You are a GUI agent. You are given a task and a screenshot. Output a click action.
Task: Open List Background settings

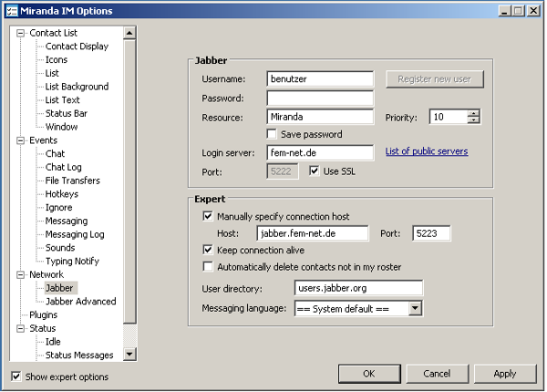tap(77, 87)
